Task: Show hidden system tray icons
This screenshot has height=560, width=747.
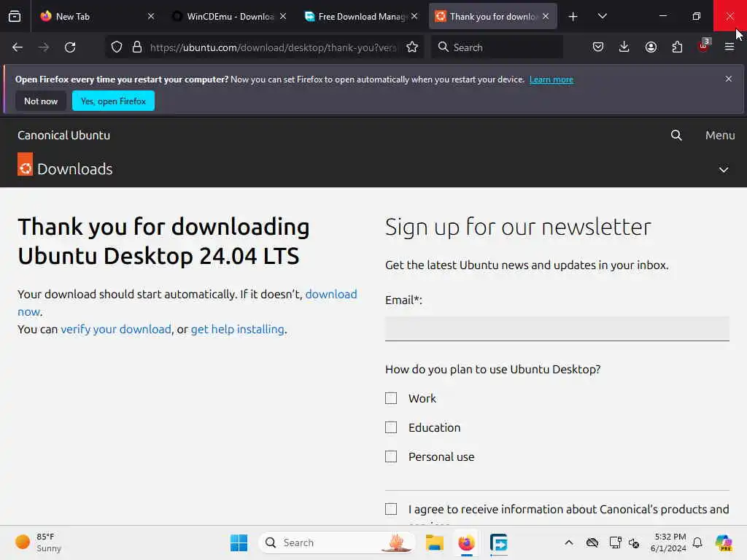Action: (569, 542)
